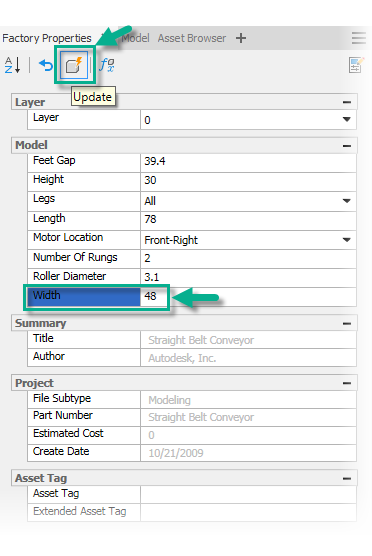This screenshot has height=556, width=372.
Task: Click the Title value Straight Belt Conveyor
Action: point(248,340)
